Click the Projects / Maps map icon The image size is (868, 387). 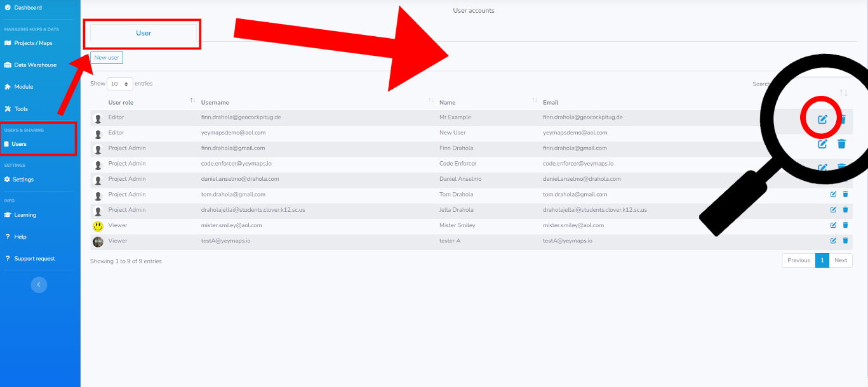click(8, 43)
